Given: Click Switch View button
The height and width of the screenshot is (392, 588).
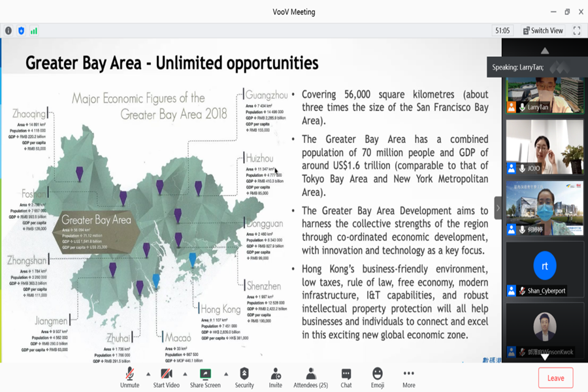Looking at the screenshot, I should click(543, 31).
